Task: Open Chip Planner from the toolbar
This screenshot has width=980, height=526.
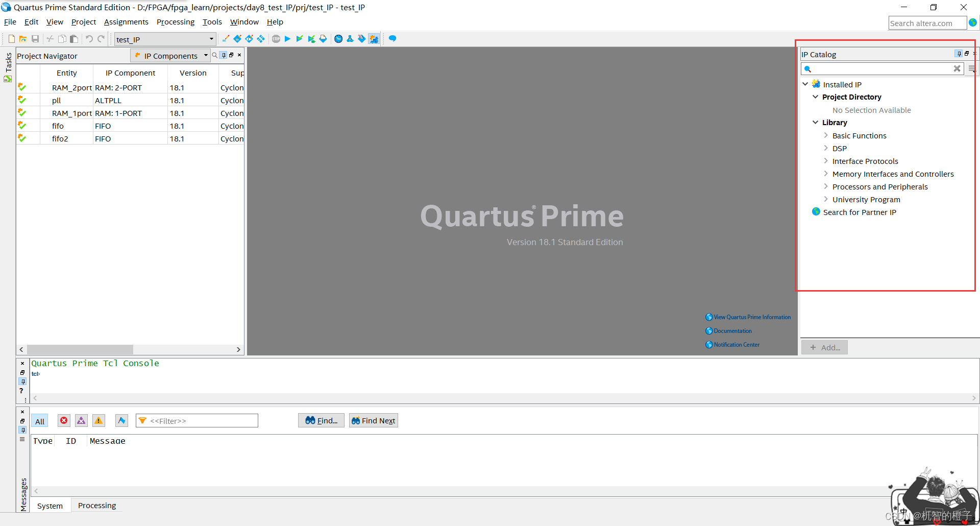Action: (249, 39)
